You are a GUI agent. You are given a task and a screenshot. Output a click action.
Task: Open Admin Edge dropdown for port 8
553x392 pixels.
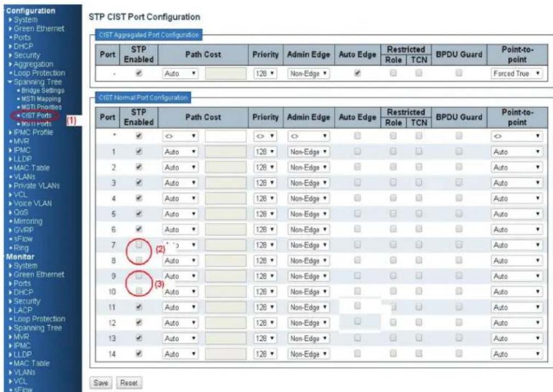point(309,261)
